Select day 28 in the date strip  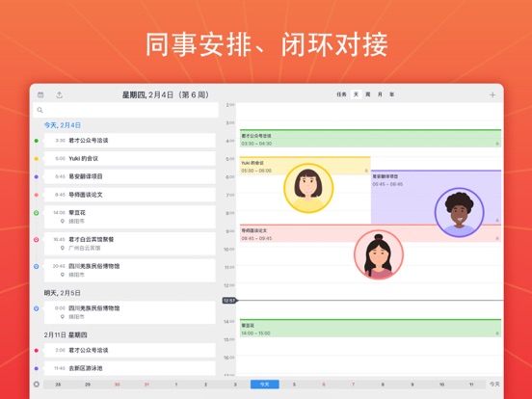coord(58,385)
